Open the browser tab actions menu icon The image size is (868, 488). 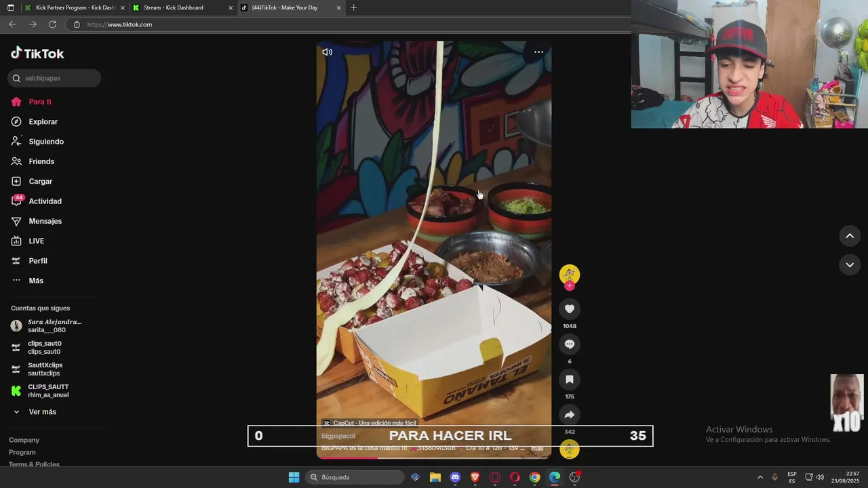click(x=10, y=7)
